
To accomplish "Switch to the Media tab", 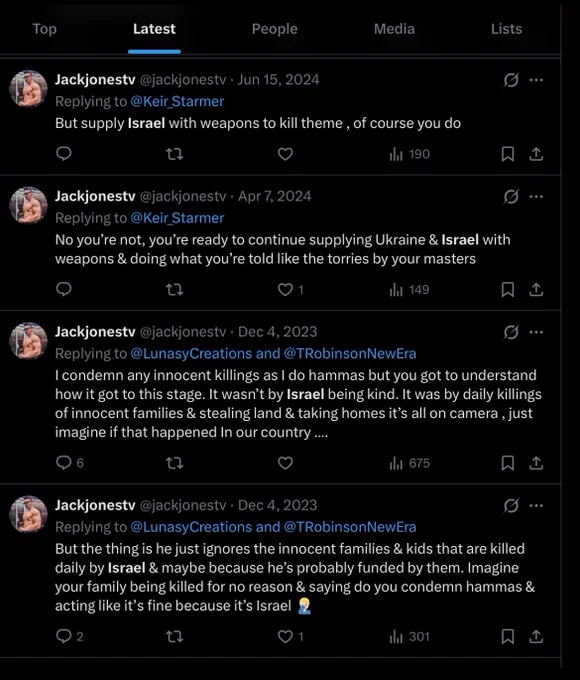I will point(394,29).
